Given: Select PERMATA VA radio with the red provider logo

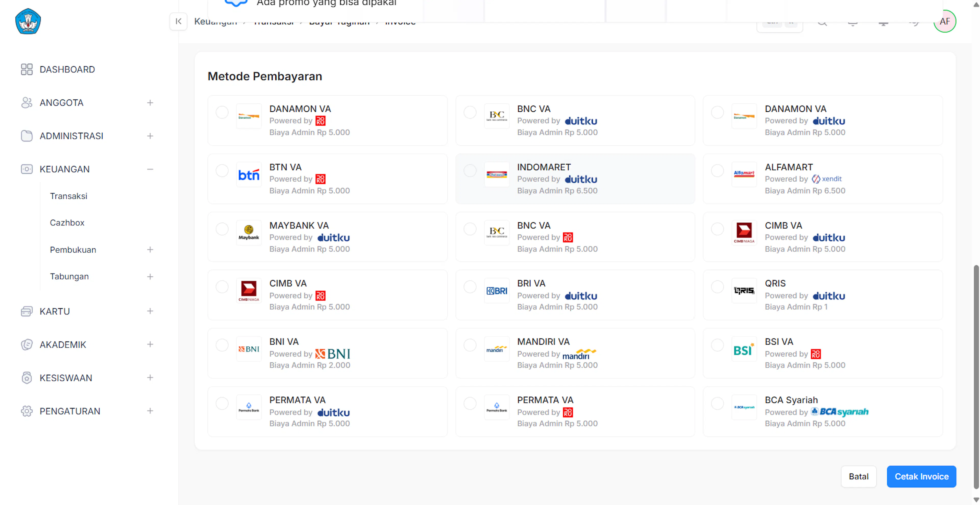Looking at the screenshot, I should coord(470,403).
